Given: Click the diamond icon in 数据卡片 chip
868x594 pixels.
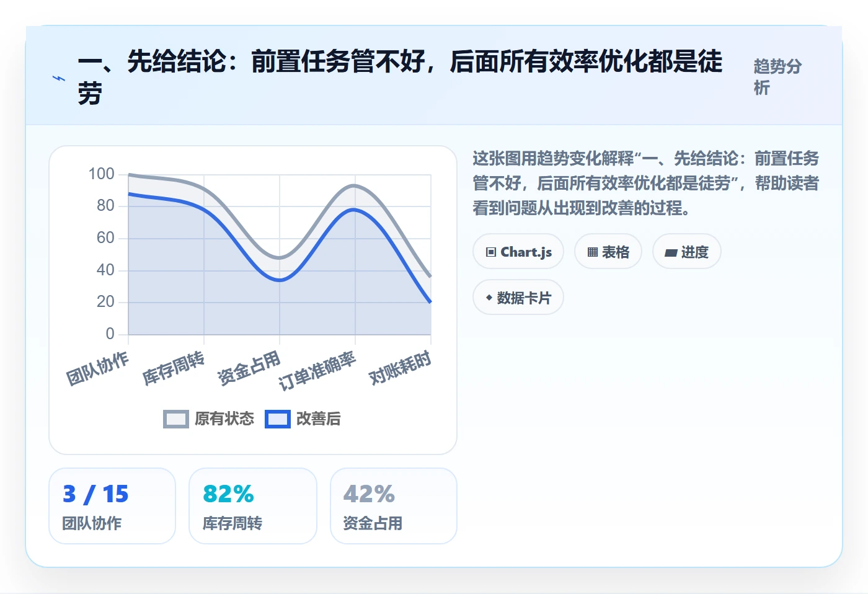Looking at the screenshot, I should (x=489, y=298).
